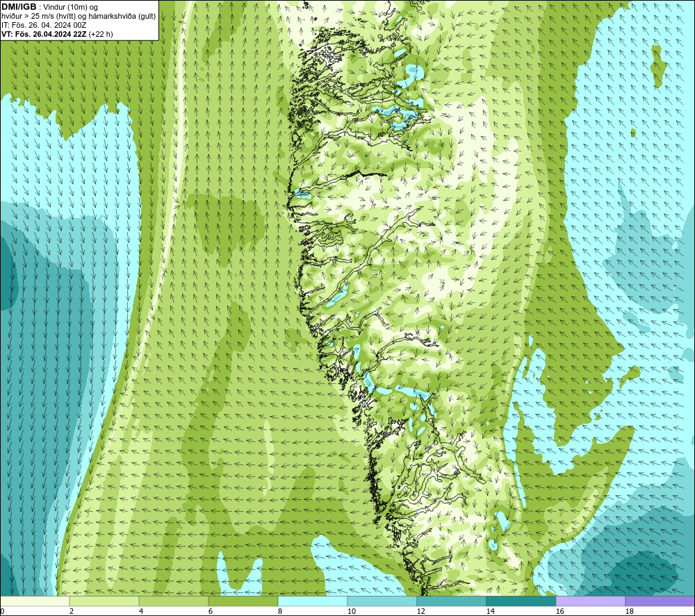Click the green 4–6 m/s legend swatch

pos(174,601)
